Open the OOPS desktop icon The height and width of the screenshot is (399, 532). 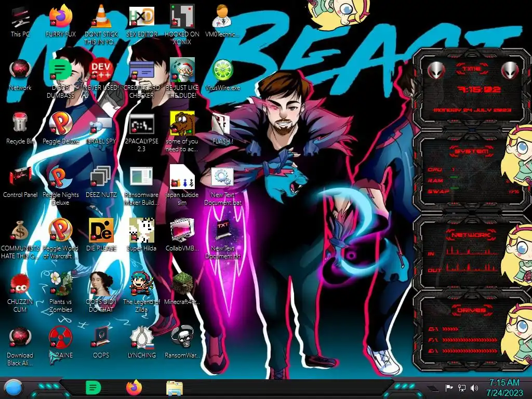pyautogui.click(x=101, y=343)
